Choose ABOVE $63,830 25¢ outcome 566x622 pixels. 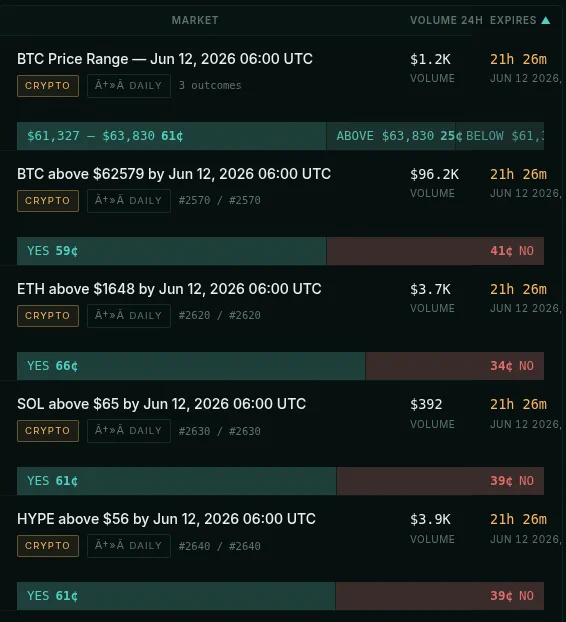(391, 136)
